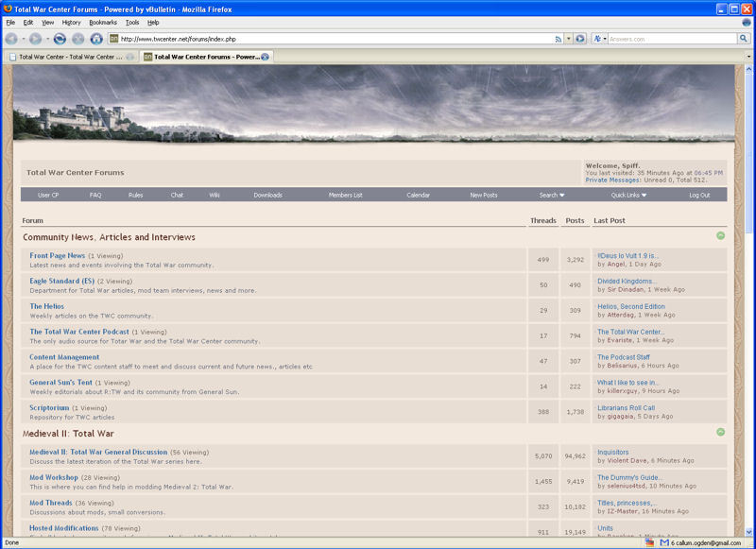Close the Total War Center Forums tab
The image size is (756, 549).
coord(266,57)
